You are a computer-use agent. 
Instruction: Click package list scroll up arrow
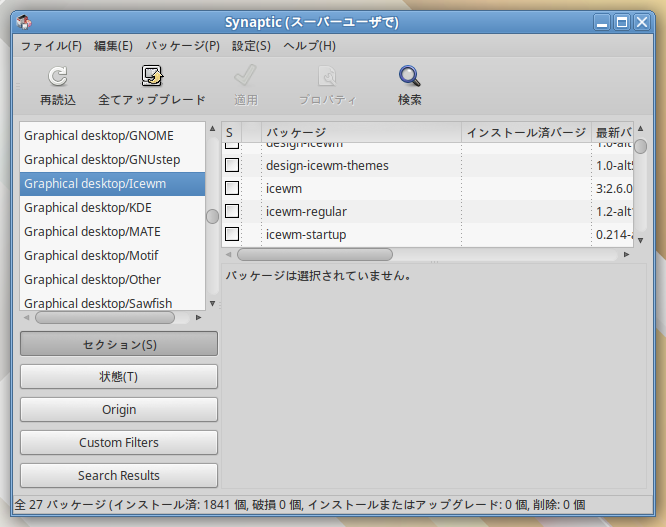pos(641,128)
